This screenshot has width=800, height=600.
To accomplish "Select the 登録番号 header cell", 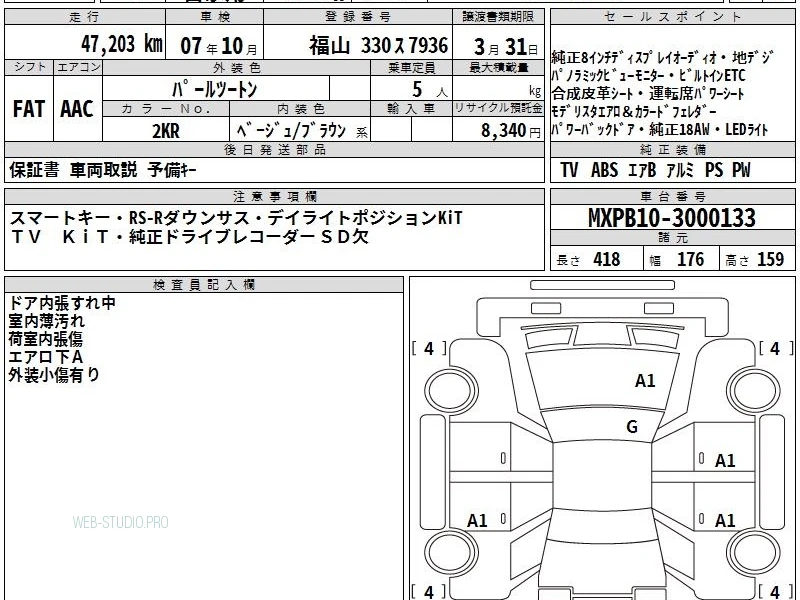I will 358,17.
